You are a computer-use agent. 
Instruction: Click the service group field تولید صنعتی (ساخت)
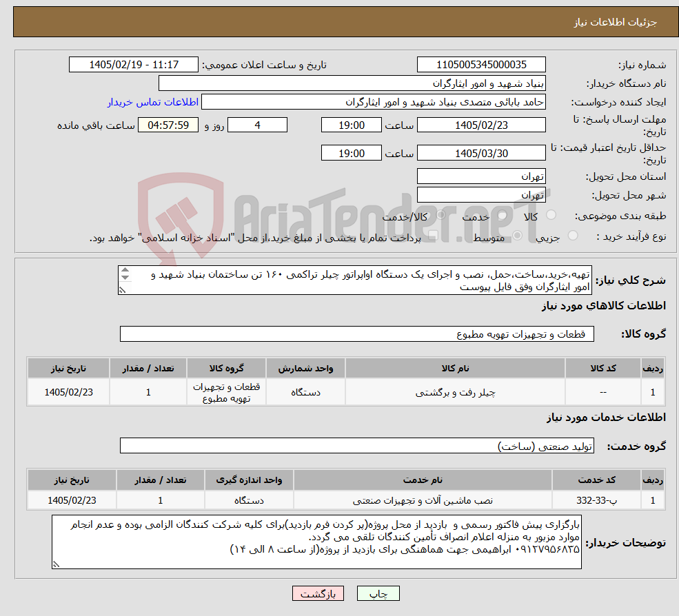(357, 445)
